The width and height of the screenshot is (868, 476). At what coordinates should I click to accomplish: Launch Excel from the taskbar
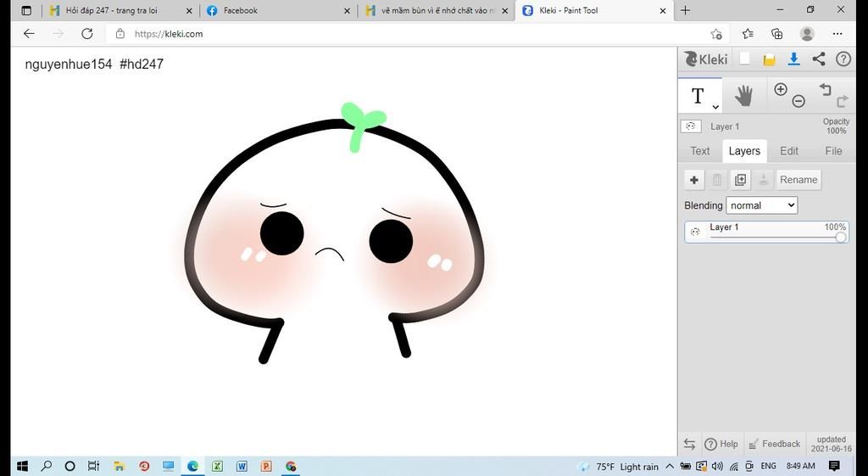point(217,466)
